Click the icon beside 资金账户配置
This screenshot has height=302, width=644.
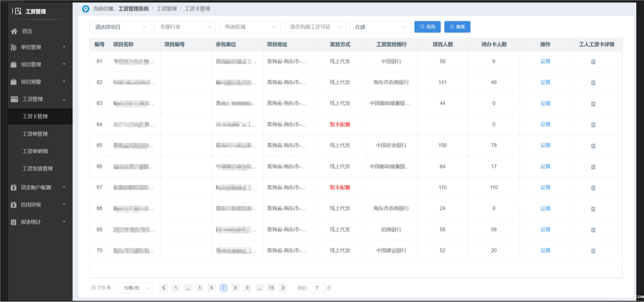pyautogui.click(x=13, y=187)
